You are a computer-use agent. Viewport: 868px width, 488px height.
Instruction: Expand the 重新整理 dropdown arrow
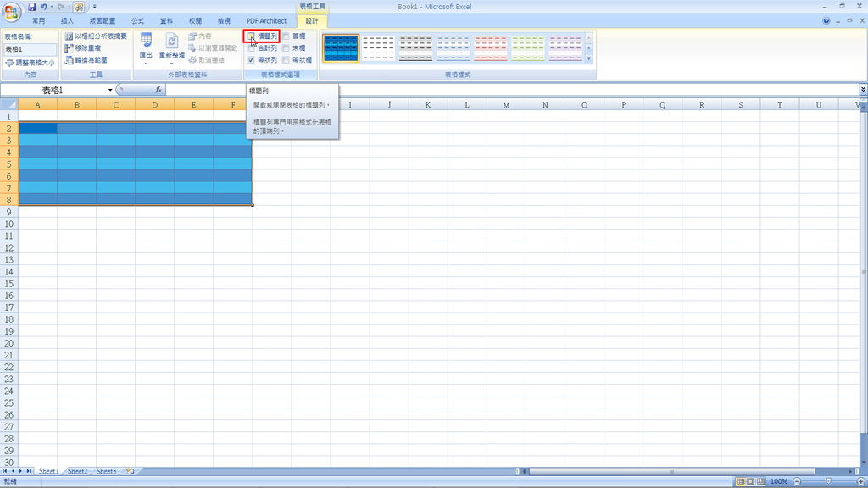171,63
